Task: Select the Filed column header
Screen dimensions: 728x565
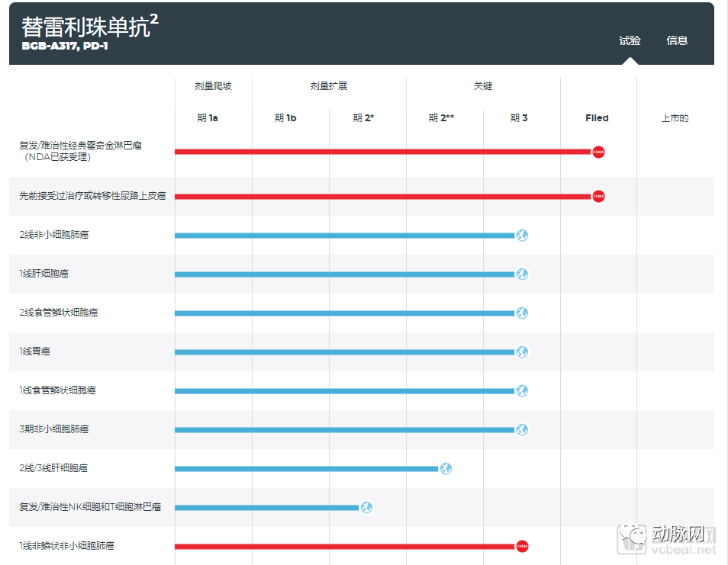Action: (597, 118)
